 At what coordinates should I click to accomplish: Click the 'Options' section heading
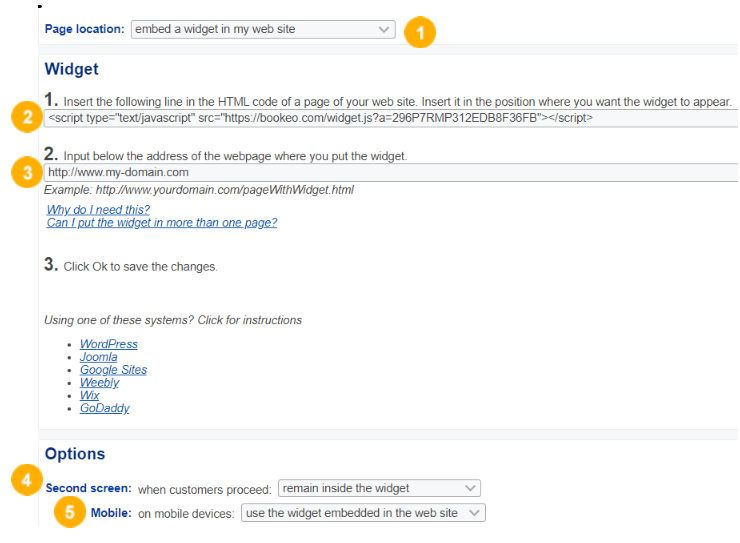[75, 453]
